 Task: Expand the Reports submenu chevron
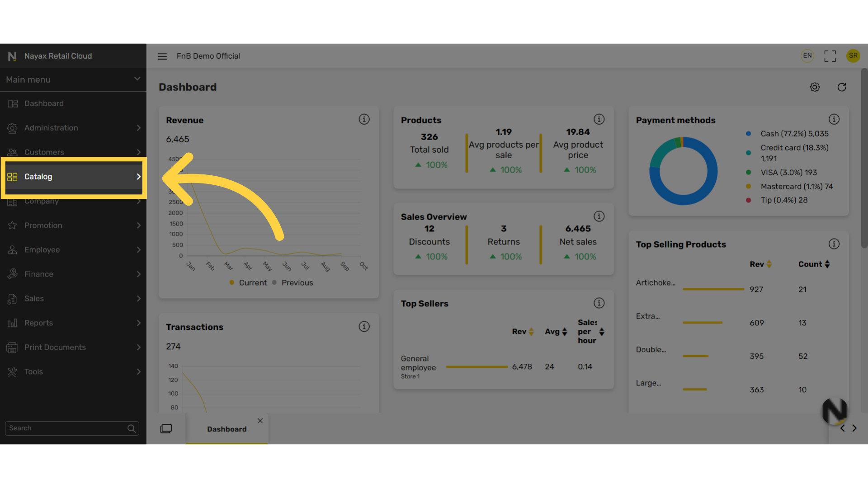(139, 323)
